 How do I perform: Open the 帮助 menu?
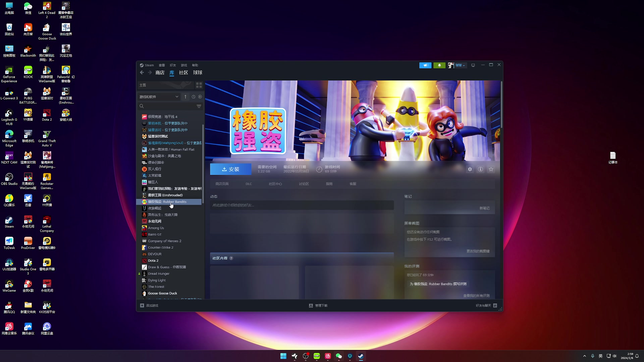pyautogui.click(x=195, y=65)
